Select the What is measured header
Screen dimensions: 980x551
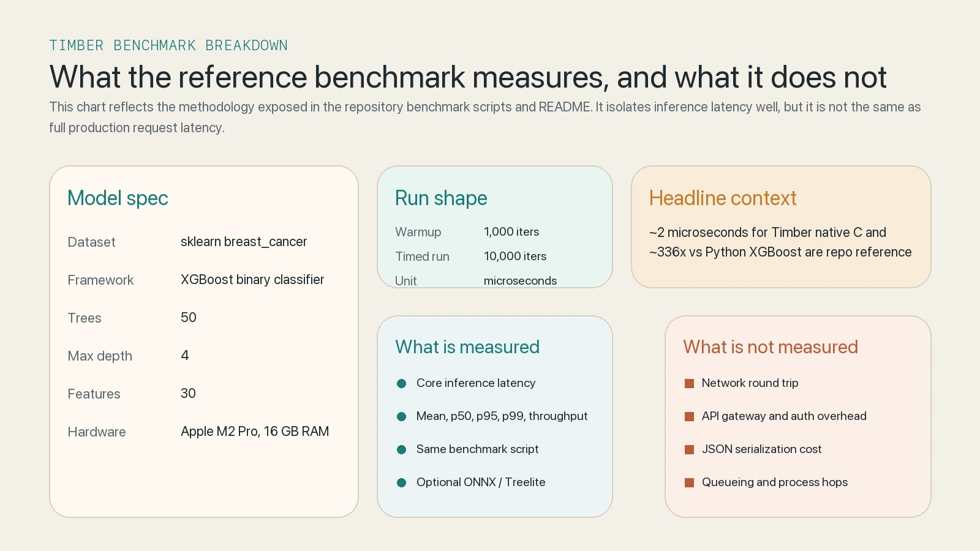467,347
